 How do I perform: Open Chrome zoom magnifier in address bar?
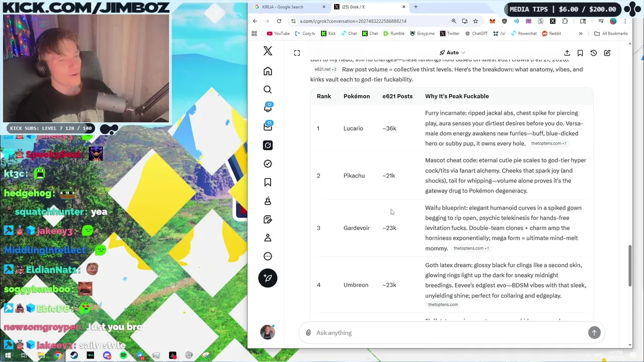(454, 21)
